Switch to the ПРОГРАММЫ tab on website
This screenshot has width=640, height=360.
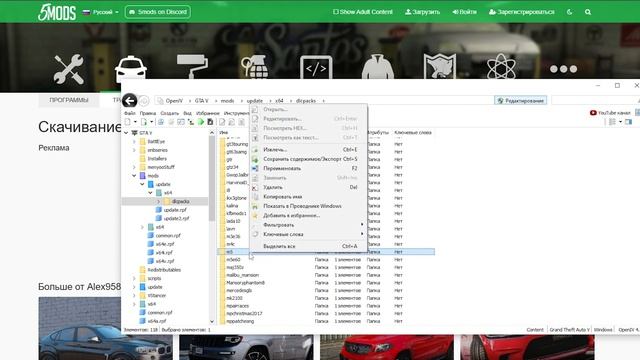[69, 100]
